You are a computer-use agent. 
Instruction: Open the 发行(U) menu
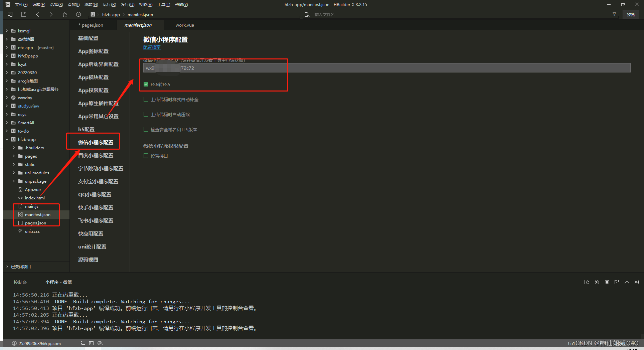pyautogui.click(x=128, y=4)
